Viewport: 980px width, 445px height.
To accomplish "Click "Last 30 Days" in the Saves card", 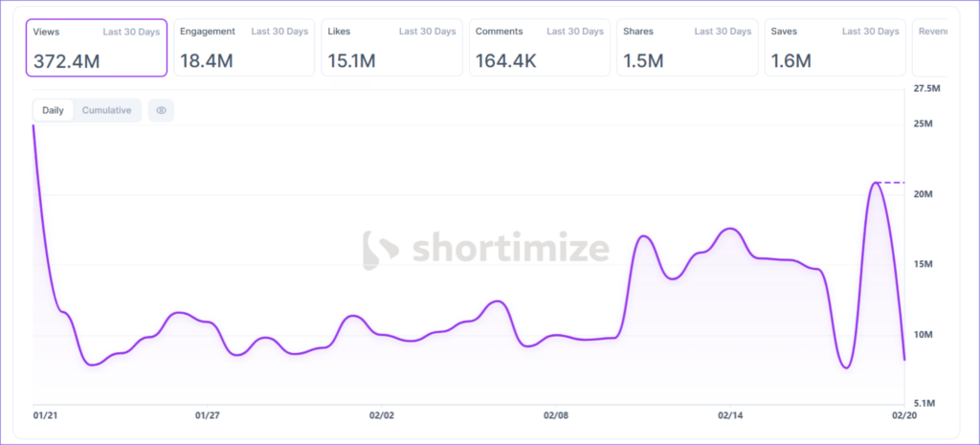I will point(870,32).
